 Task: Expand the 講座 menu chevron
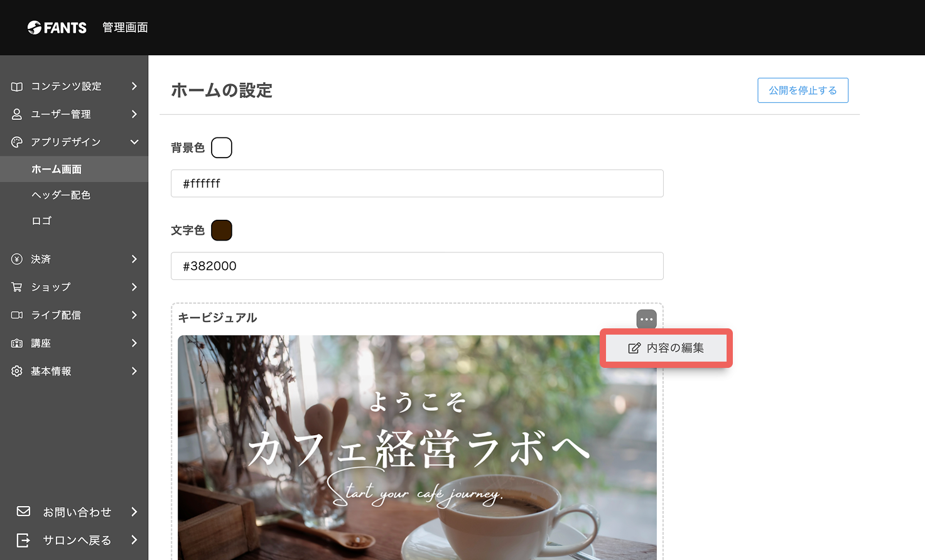click(x=134, y=343)
